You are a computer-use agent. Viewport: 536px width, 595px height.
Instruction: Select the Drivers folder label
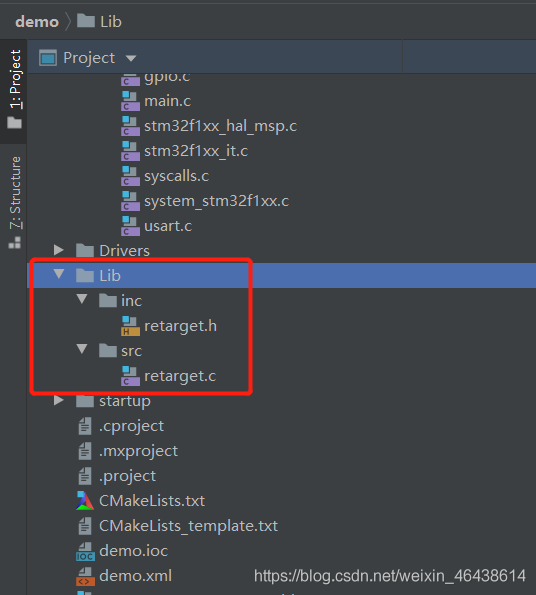coord(124,250)
